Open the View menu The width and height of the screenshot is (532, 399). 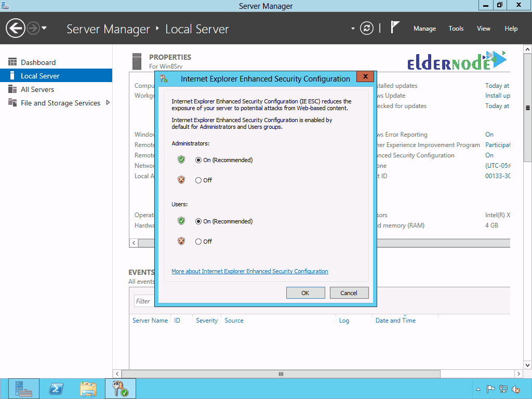(x=483, y=29)
